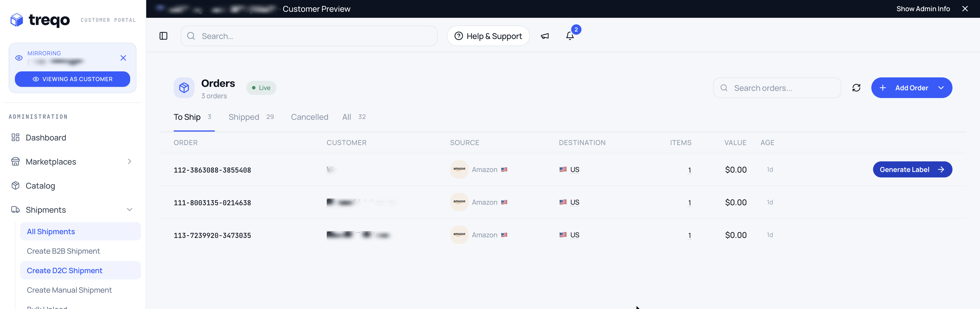Click 1d age of order 113-7239920-3473035
Viewport: 980px width, 309px height.
coord(770,235)
